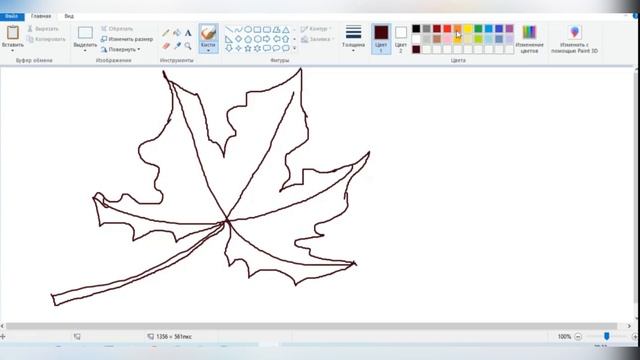Click the Brushes (Кисти) tool icon
This screenshot has height=360, width=640.
(208, 33)
